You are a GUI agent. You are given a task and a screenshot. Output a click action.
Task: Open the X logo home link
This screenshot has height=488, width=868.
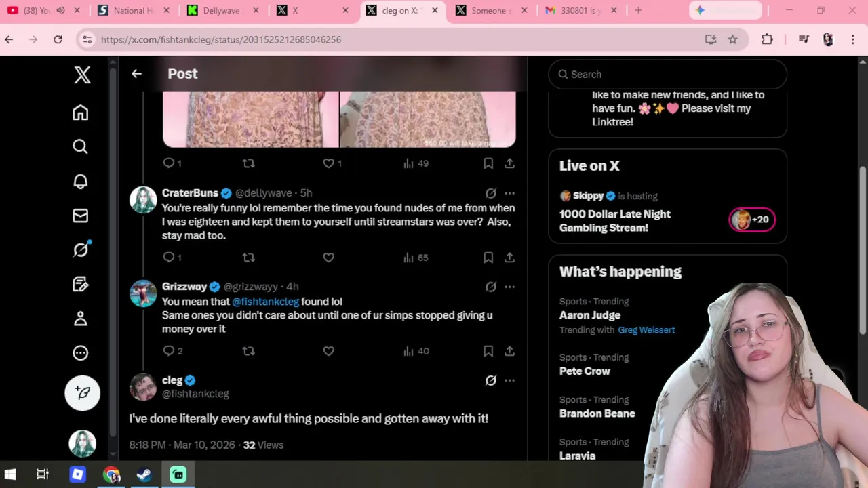coord(82,75)
